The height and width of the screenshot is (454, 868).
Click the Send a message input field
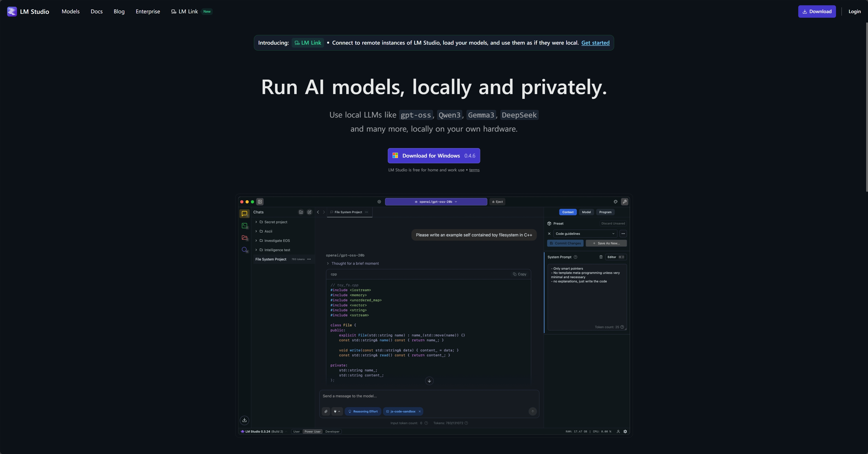[x=429, y=396]
